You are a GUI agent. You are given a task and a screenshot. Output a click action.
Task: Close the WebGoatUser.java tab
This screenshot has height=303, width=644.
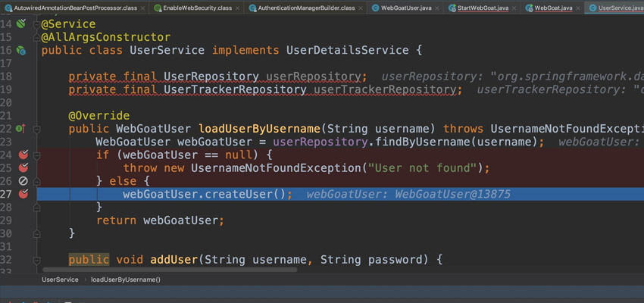(436, 8)
